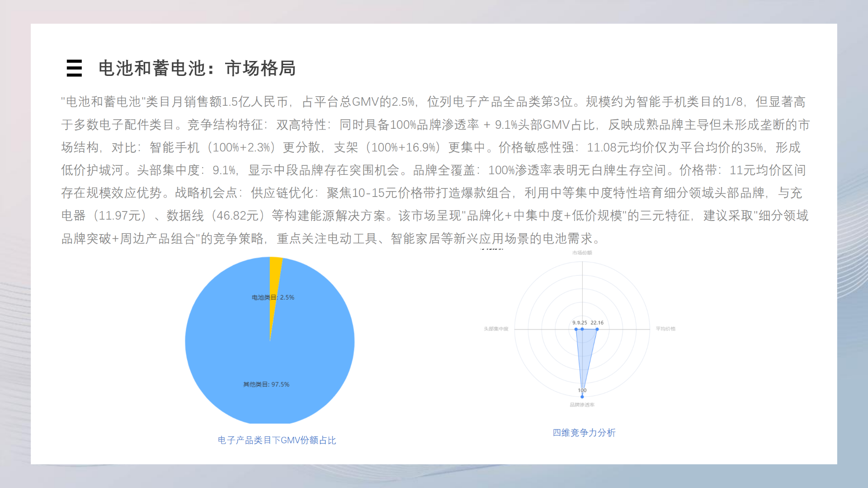Click the caption 四维竞争力分析
This screenshot has height=488, width=868.
point(584,433)
